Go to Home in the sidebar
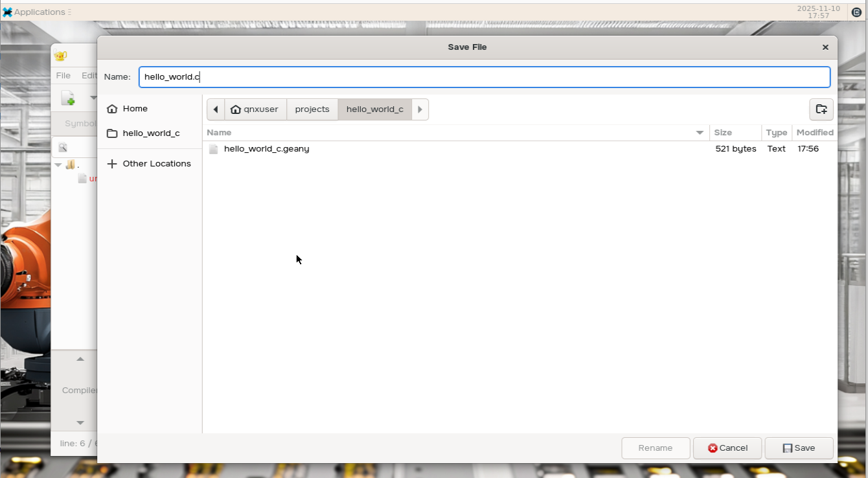This screenshot has width=868, height=478. (x=135, y=109)
